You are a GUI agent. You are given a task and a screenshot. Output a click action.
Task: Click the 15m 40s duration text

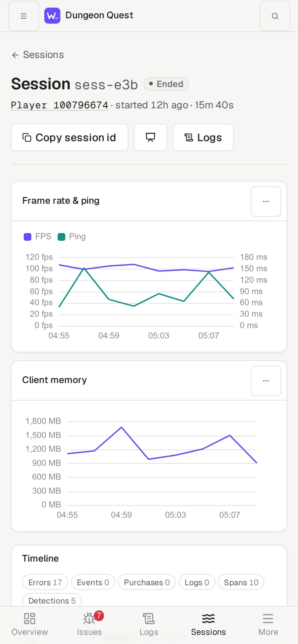pos(214,105)
